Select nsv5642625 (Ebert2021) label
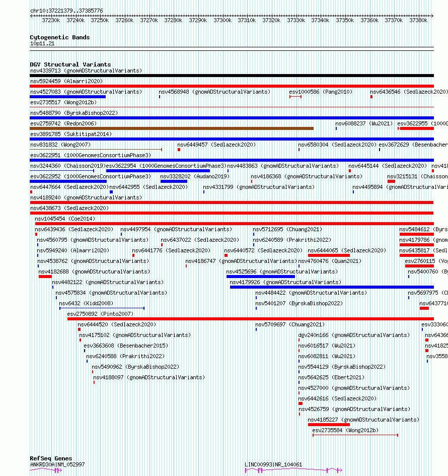Viewport: 448px width, 476px height. (x=331, y=377)
